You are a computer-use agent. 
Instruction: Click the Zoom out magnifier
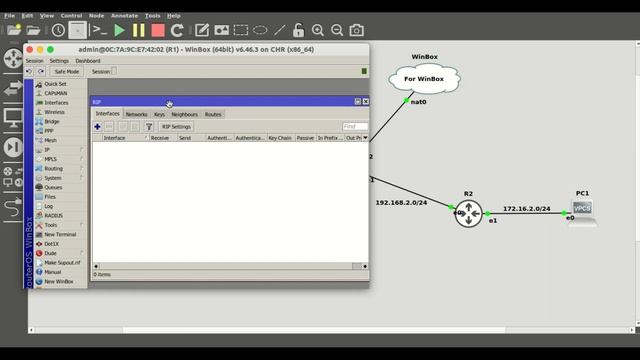[x=337, y=30]
